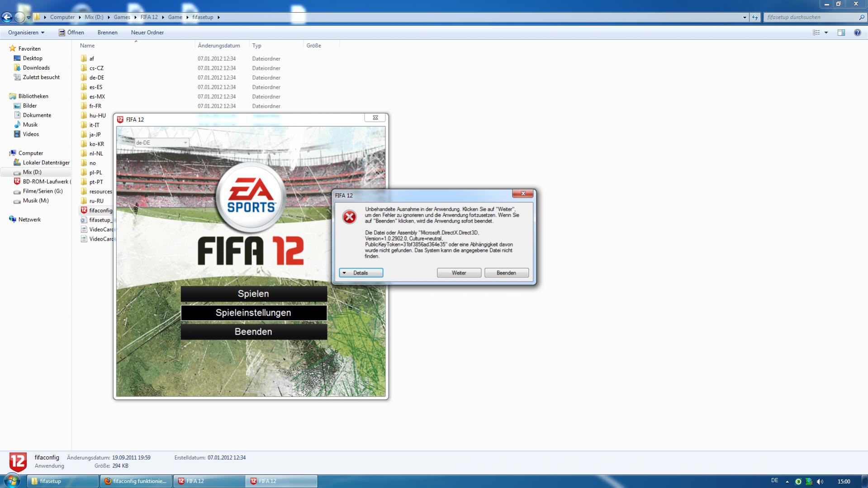Change the view with the view icon
Viewport: 868px width, 488px height.
pos(816,33)
